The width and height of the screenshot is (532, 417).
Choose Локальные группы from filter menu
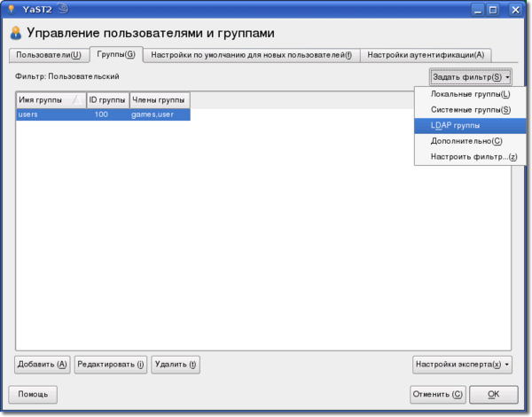tap(470, 94)
